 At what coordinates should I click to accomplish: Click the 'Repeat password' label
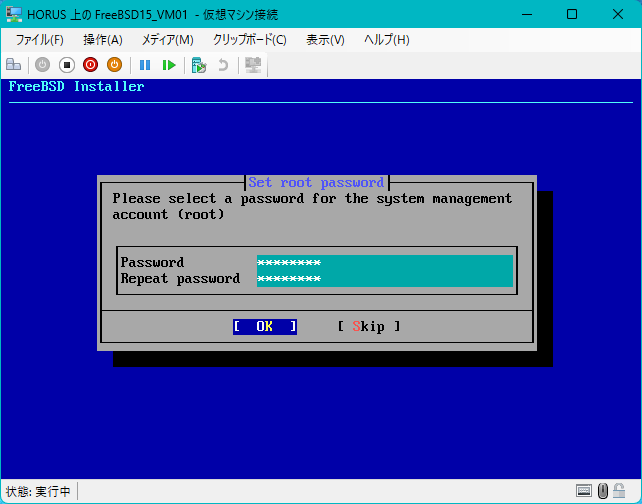pyautogui.click(x=180, y=279)
